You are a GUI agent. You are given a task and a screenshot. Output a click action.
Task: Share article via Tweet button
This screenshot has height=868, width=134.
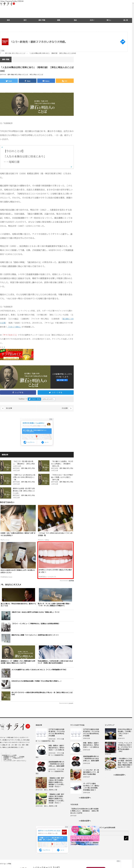9,81
